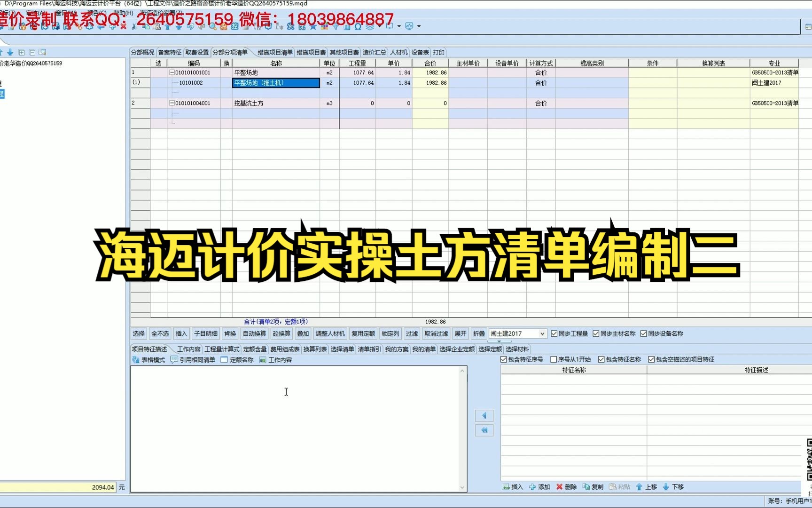Click the blue 发 icon in toolbar
Viewport: 812px width, 508px height.
pos(290,26)
